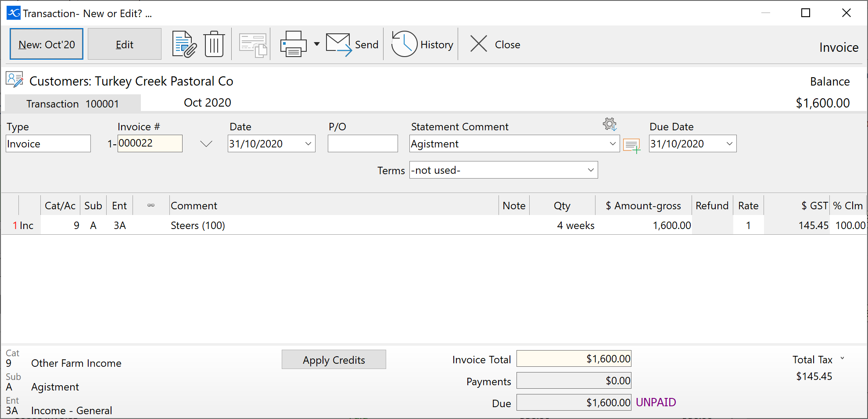Open the Terms dropdown
Screen dimensions: 868x419
[x=591, y=170]
